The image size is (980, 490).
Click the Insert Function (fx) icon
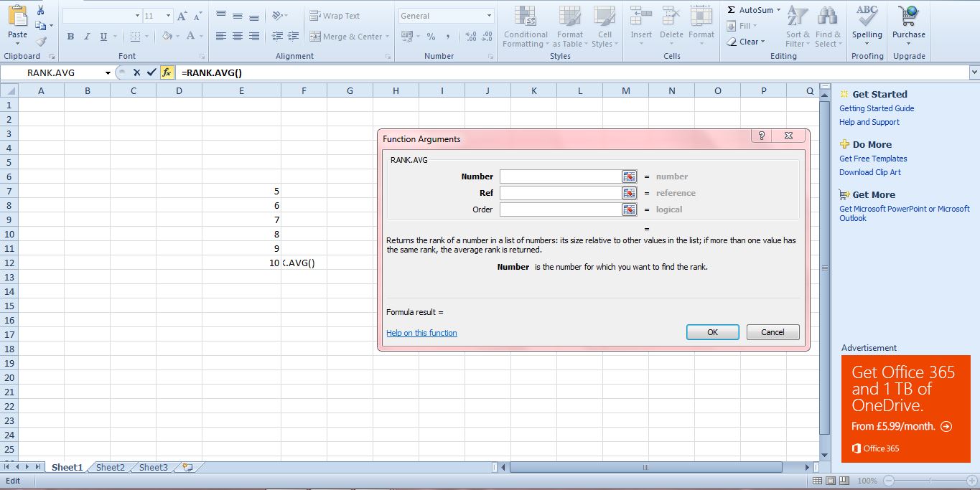click(167, 72)
